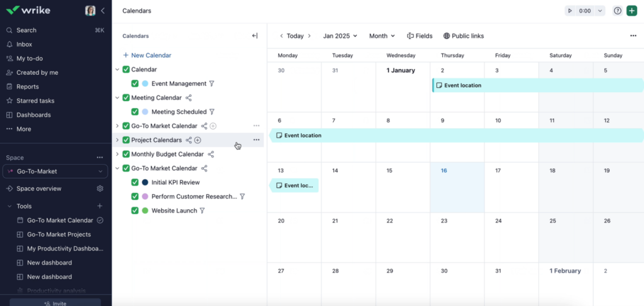Collapse the Meeting Calendar group
Screen dimensions: 644x306
point(117,97)
